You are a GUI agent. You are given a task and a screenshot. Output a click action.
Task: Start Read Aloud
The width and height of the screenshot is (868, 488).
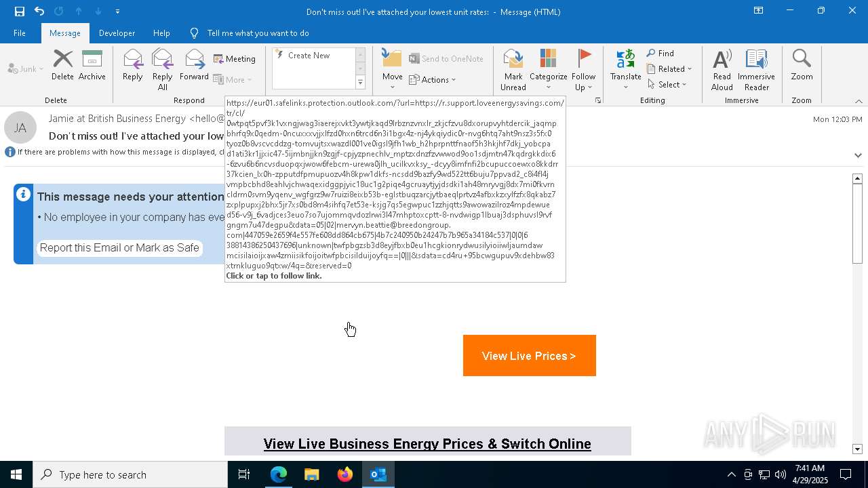coord(722,69)
